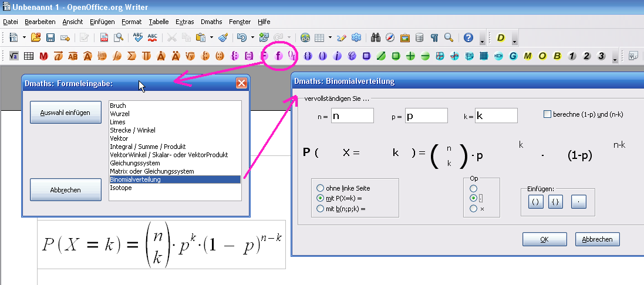Open the Dmaths menu

(211, 22)
